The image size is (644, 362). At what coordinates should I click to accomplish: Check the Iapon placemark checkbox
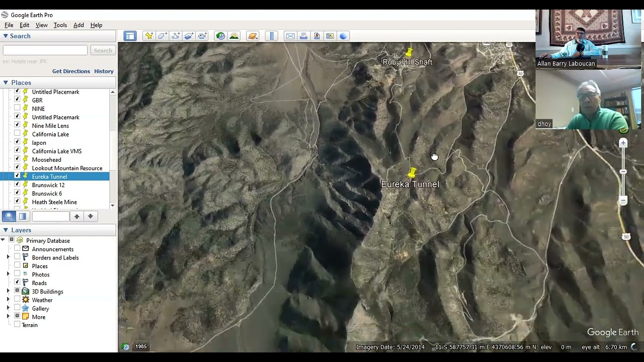17,142
